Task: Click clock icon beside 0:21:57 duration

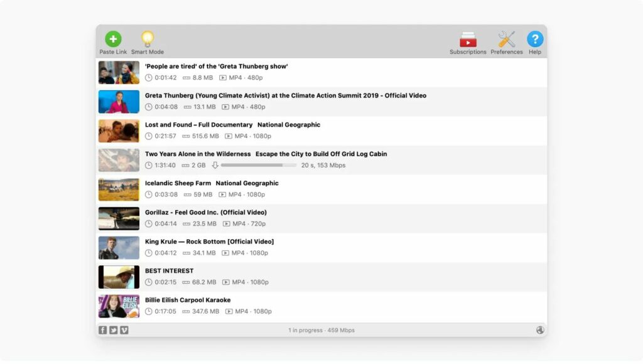Action: tap(148, 136)
